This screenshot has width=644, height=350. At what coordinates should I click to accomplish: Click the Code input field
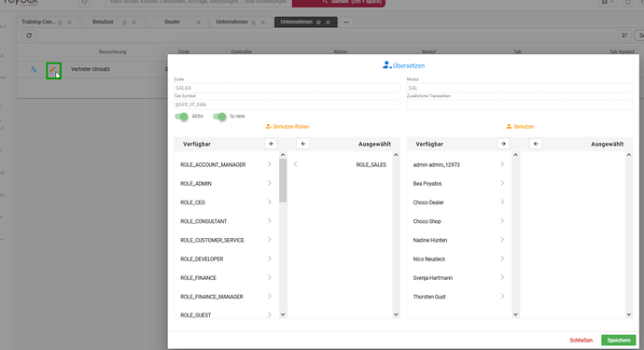(x=287, y=88)
